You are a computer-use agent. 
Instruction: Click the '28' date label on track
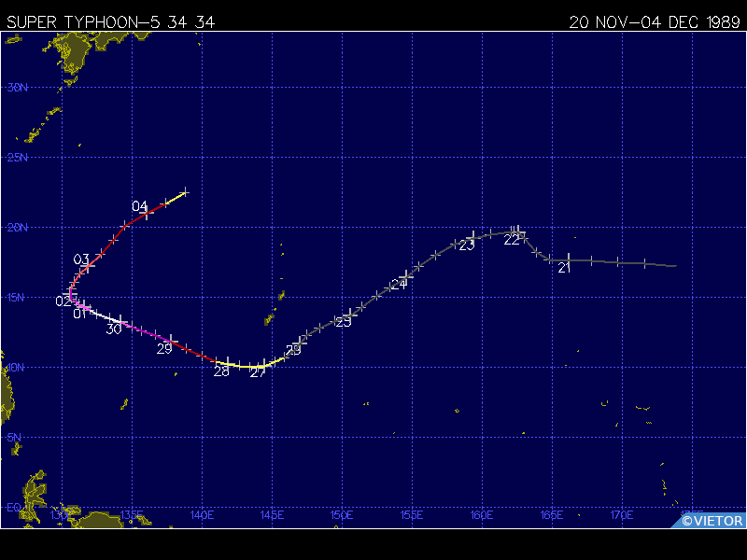pyautogui.click(x=221, y=371)
